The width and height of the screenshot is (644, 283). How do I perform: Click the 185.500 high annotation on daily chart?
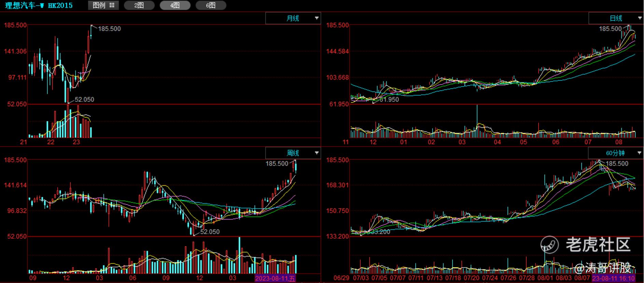610,29
